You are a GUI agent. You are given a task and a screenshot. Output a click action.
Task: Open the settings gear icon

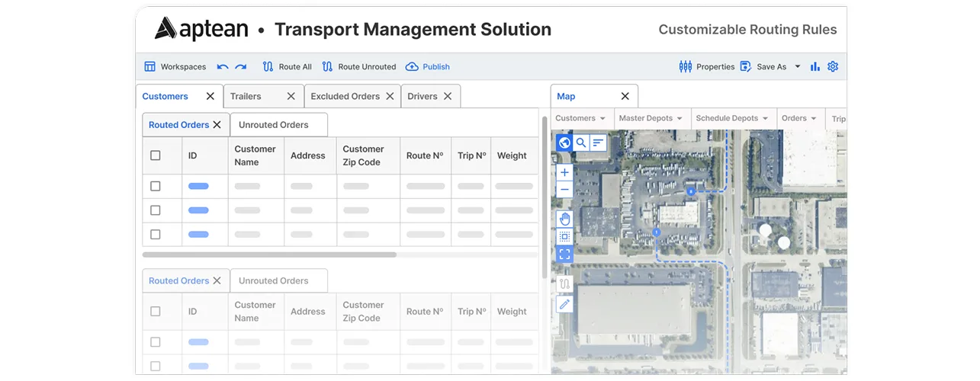coord(833,67)
